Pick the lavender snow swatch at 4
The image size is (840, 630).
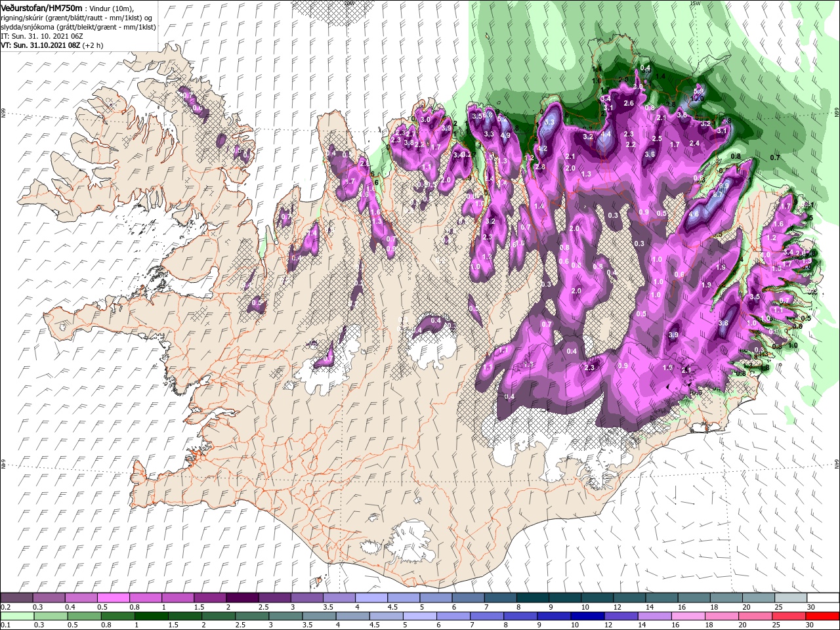(x=371, y=598)
